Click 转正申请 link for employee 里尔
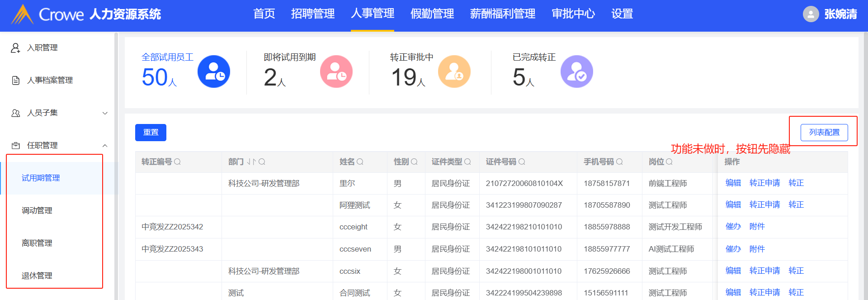 coord(764,183)
